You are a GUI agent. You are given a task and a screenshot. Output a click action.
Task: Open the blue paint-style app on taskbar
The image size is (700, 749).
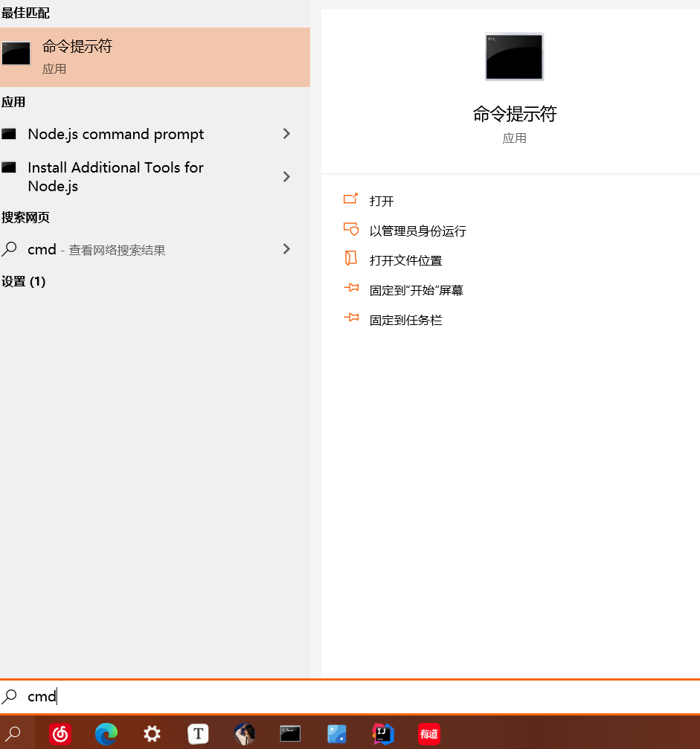(x=336, y=733)
